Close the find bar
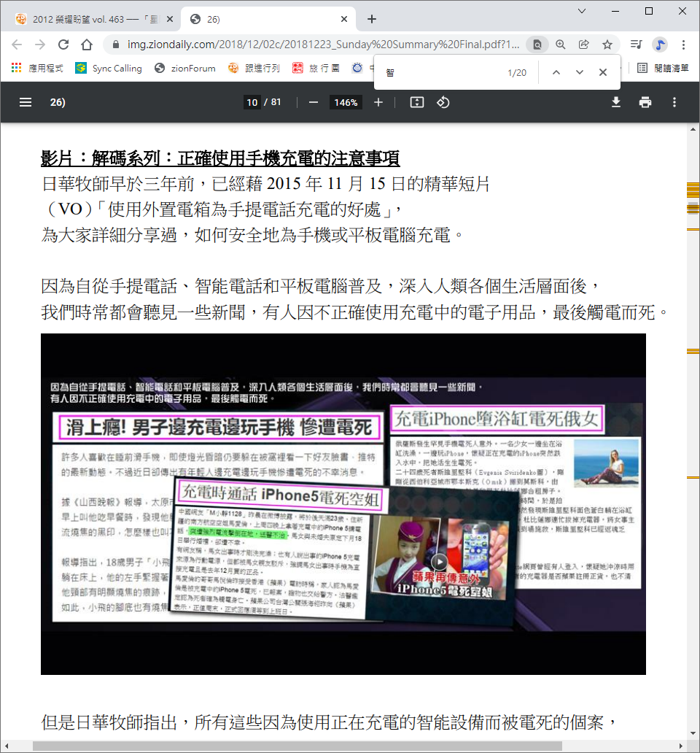This screenshot has width=700, height=753. [x=603, y=72]
